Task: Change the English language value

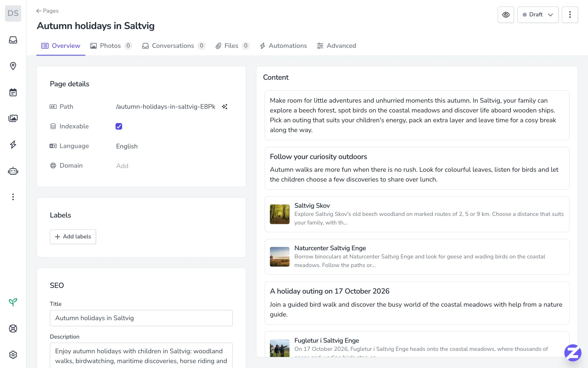Action: 127,146
